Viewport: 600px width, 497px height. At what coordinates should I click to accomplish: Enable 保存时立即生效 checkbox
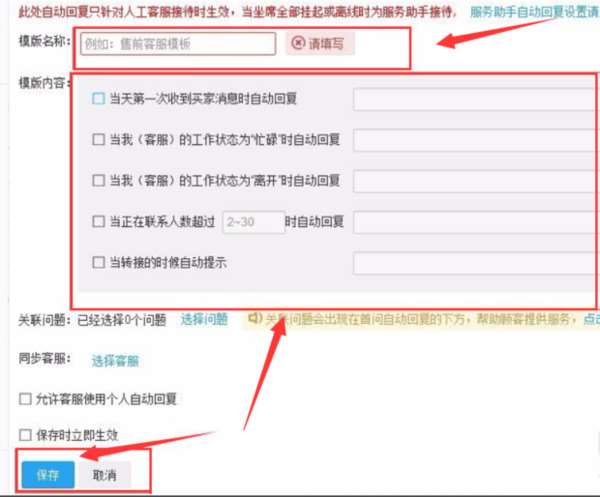(25, 435)
